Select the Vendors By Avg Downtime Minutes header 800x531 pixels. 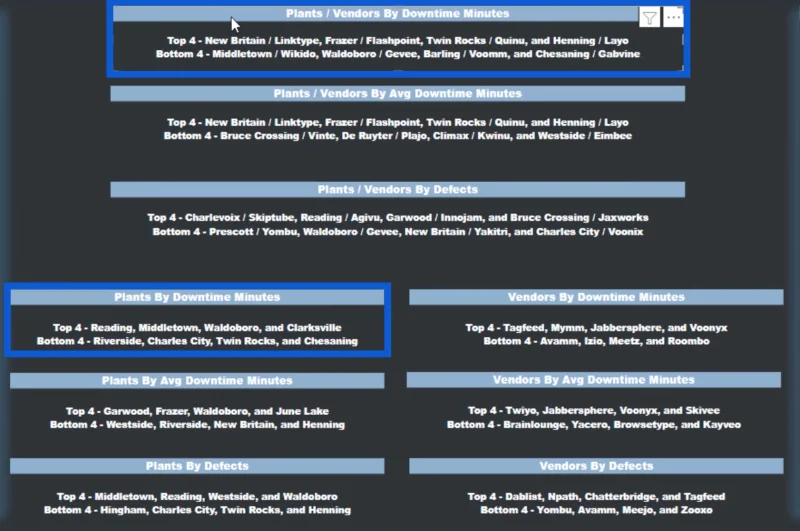point(593,380)
